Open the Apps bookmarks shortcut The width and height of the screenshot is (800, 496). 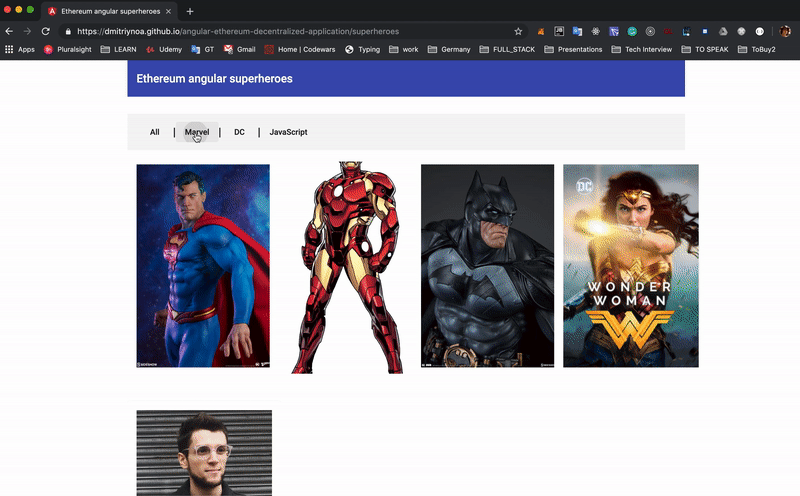(x=19, y=49)
